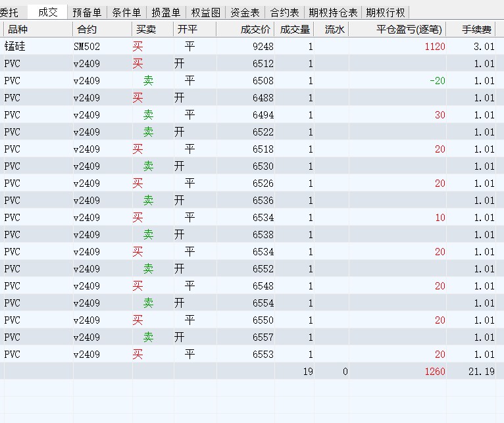
Task: Select the trade priced 6536
Action: (252, 200)
